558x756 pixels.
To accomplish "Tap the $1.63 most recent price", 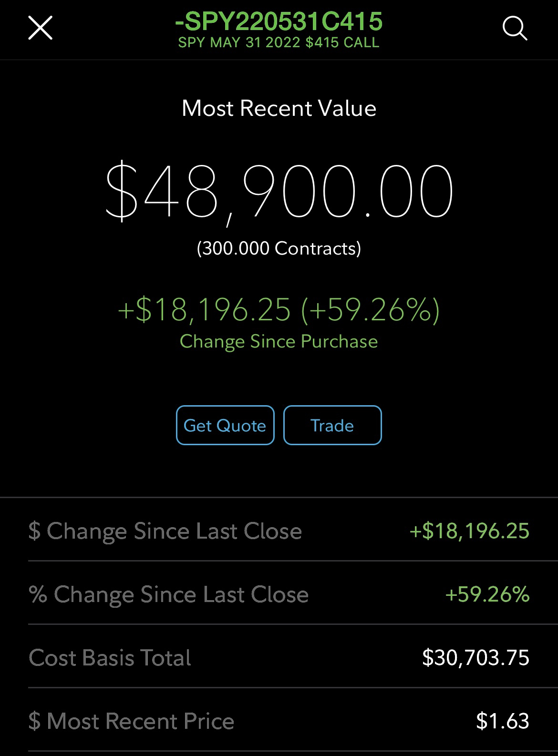I will click(x=502, y=721).
